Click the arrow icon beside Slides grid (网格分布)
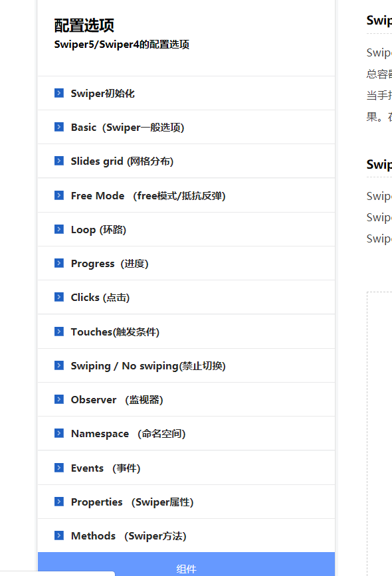This screenshot has width=392, height=576. pyautogui.click(x=58, y=161)
